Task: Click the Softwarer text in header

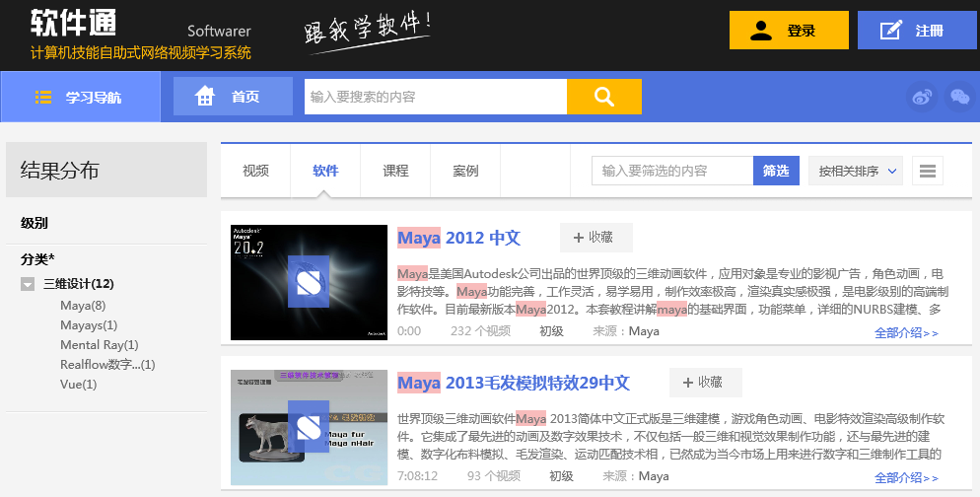Action: tap(219, 32)
